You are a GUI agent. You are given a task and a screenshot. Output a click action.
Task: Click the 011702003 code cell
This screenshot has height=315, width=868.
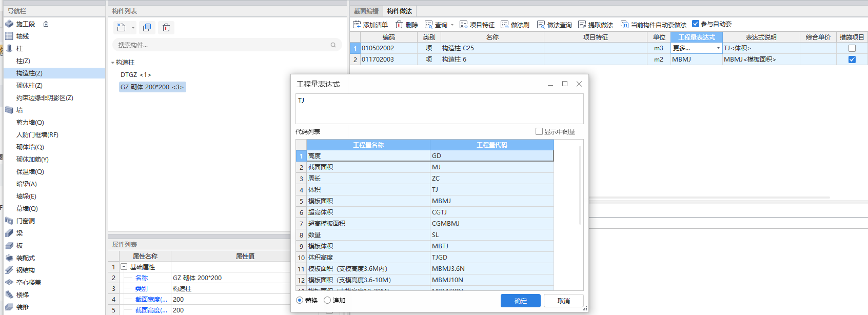pyautogui.click(x=389, y=60)
